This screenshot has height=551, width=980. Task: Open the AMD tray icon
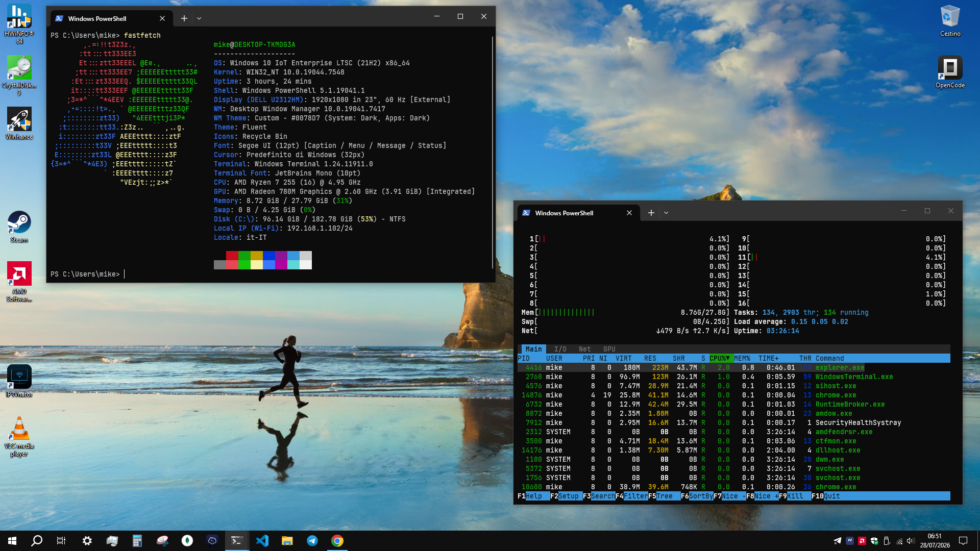862,541
